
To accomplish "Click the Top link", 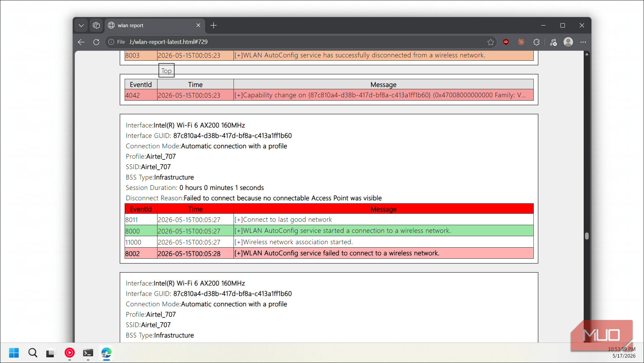I will pyautogui.click(x=167, y=70).
